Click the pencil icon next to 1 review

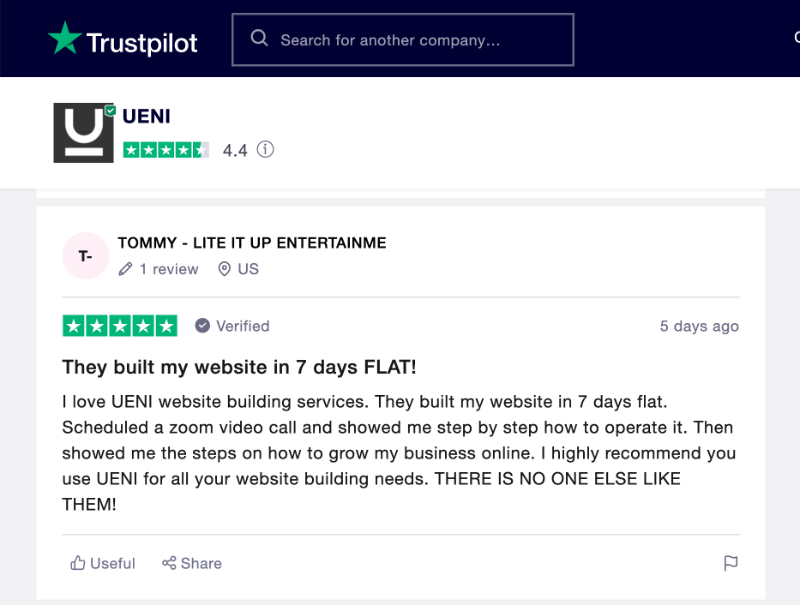point(125,269)
